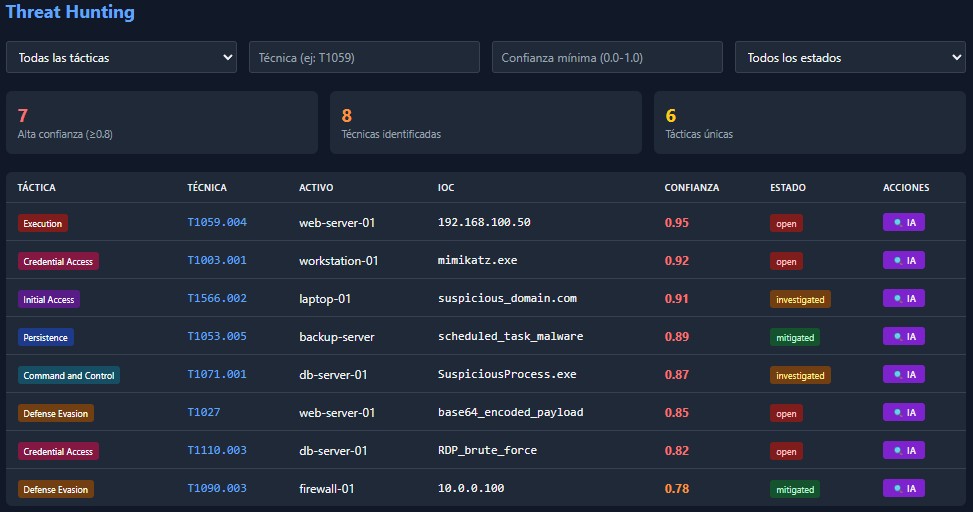
Task: Follow the T1566.002 technique link
Action: pos(217,298)
